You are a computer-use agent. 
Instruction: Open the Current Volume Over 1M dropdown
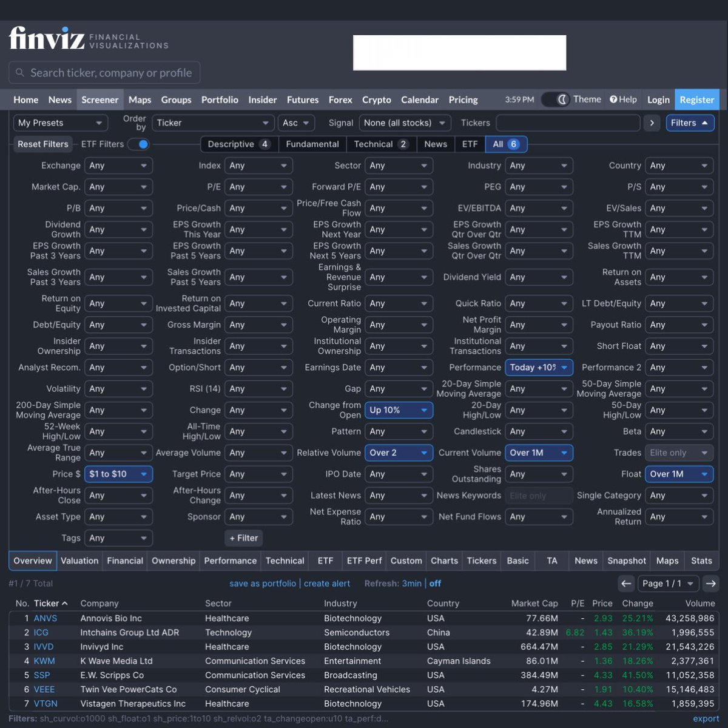tap(539, 453)
